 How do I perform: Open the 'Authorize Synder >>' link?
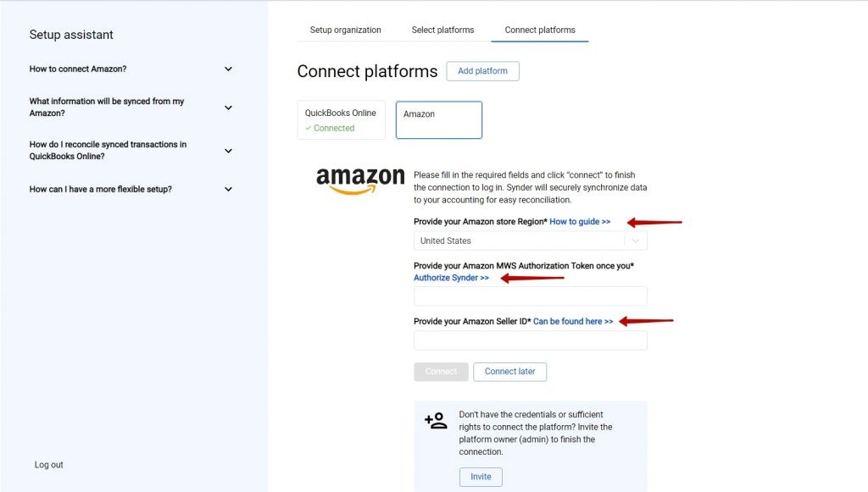tap(451, 278)
